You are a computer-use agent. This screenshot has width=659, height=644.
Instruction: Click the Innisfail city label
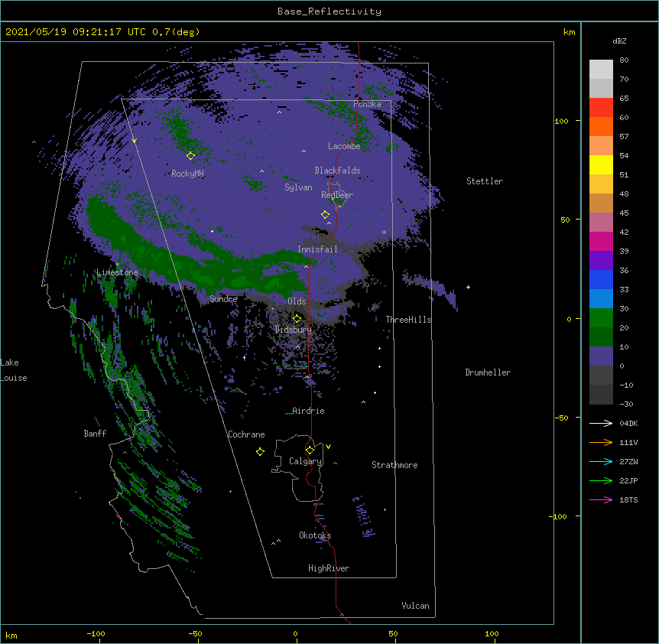click(x=317, y=249)
